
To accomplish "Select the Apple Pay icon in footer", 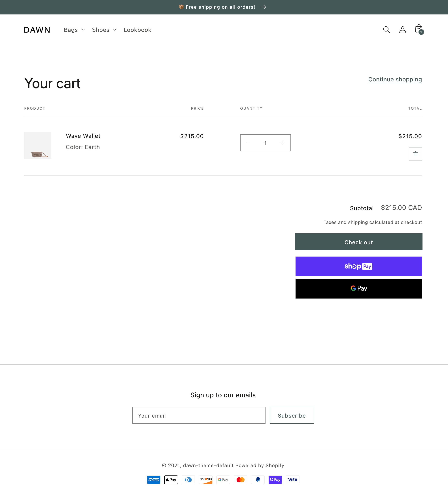I will tap(171, 479).
